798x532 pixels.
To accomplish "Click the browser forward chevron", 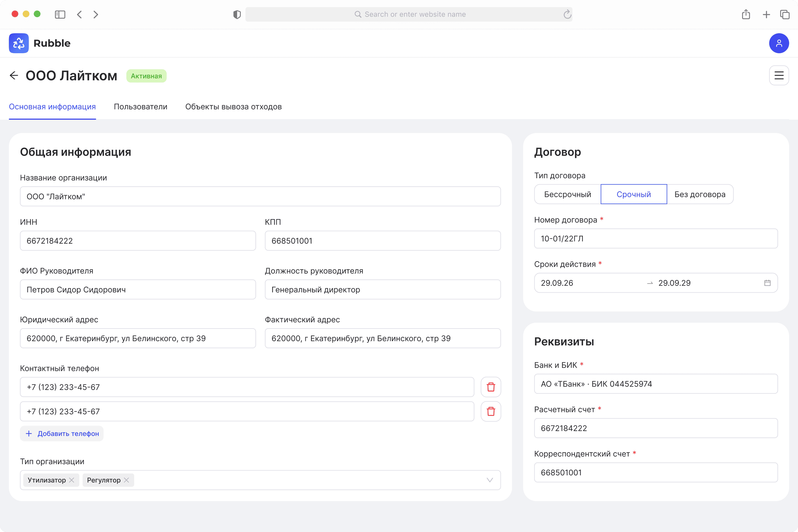I will [x=96, y=14].
